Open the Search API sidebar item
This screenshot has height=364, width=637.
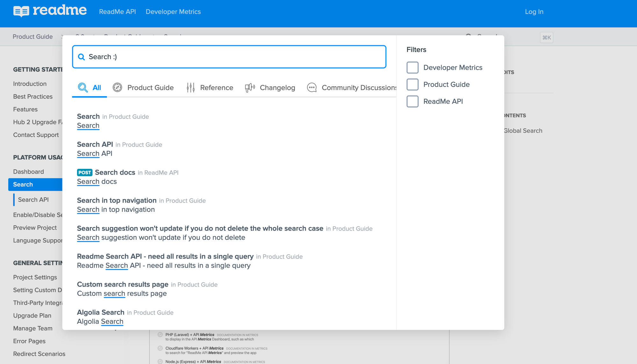(33, 200)
